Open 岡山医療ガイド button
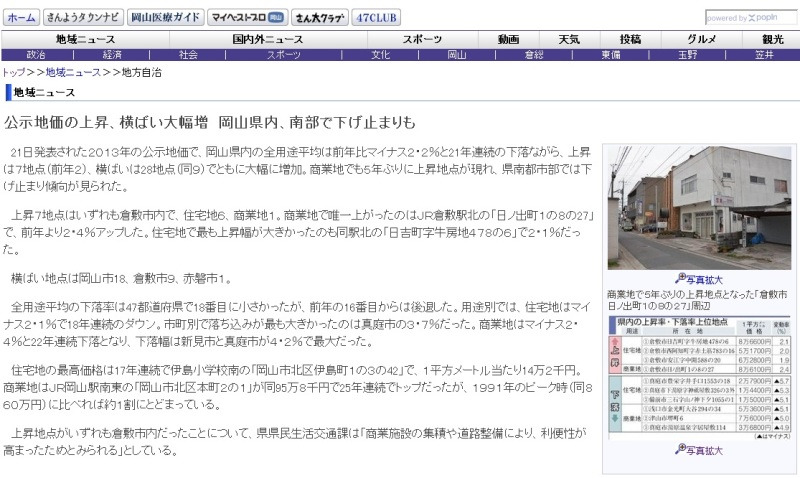The width and height of the screenshot is (800, 478). coord(165,17)
